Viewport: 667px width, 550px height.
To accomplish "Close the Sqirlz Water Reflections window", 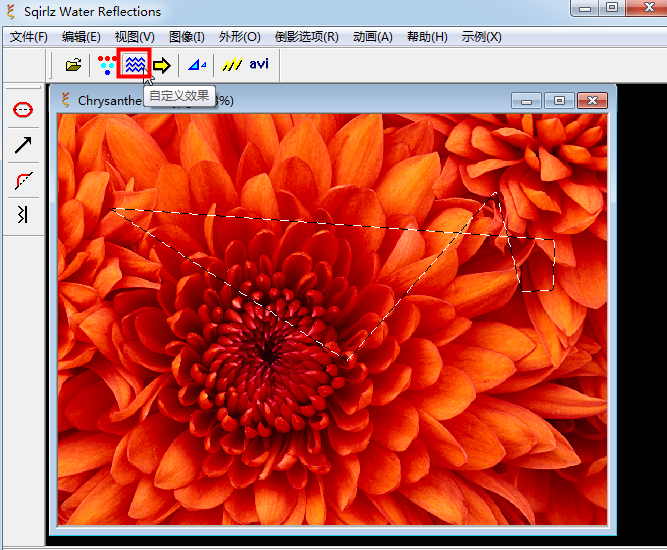I will 647,8.
